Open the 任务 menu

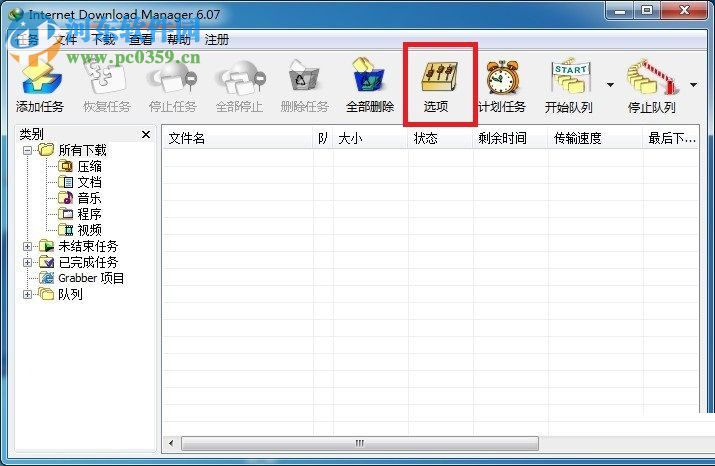[27, 40]
